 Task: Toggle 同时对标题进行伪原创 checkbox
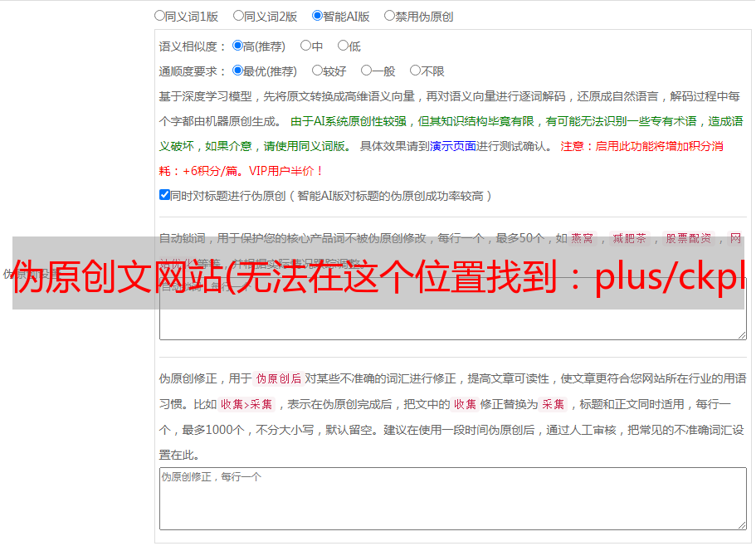[x=164, y=195]
